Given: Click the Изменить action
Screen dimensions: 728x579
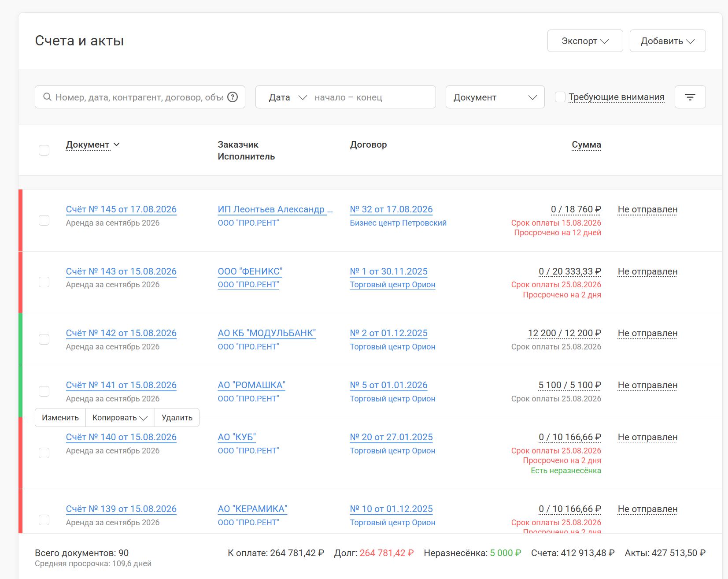Looking at the screenshot, I should (60, 418).
